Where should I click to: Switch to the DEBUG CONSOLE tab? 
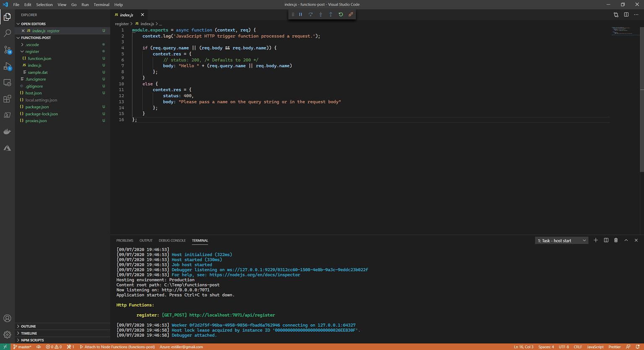click(x=172, y=240)
